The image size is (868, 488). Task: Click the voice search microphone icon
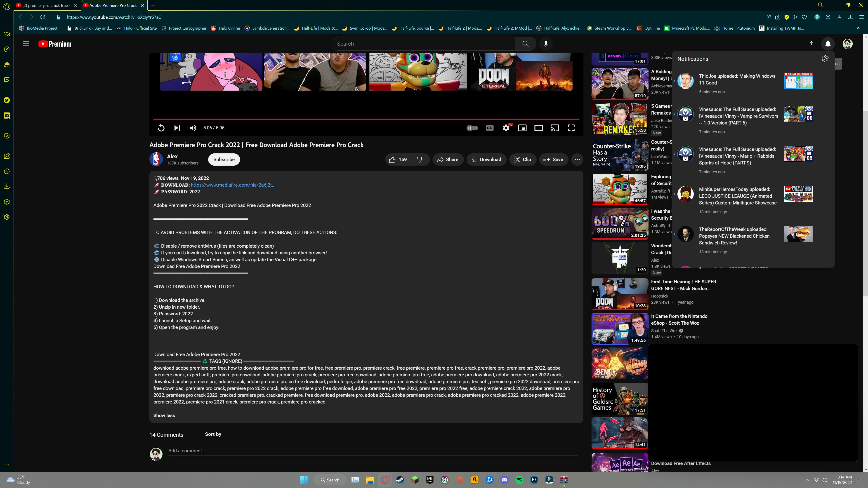tap(545, 44)
